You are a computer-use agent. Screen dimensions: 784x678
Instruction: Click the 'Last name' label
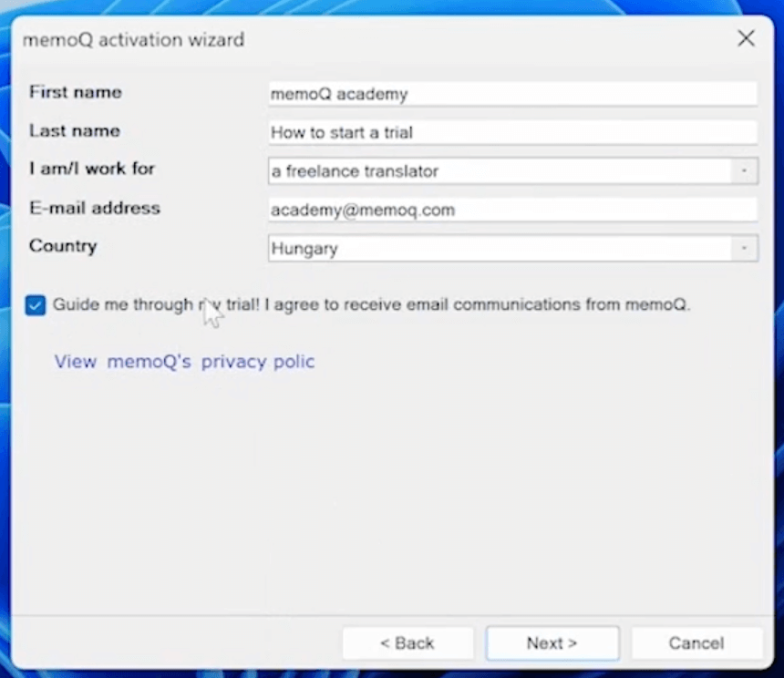pos(75,131)
